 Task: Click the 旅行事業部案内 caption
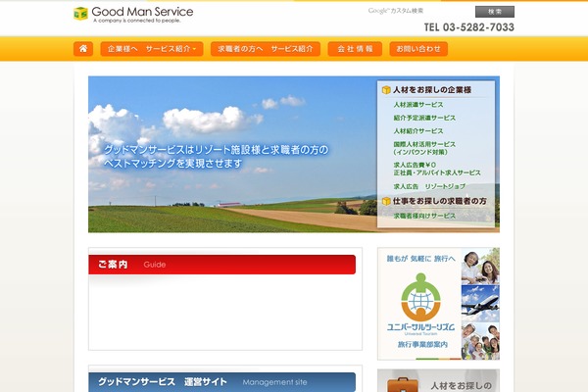click(422, 344)
